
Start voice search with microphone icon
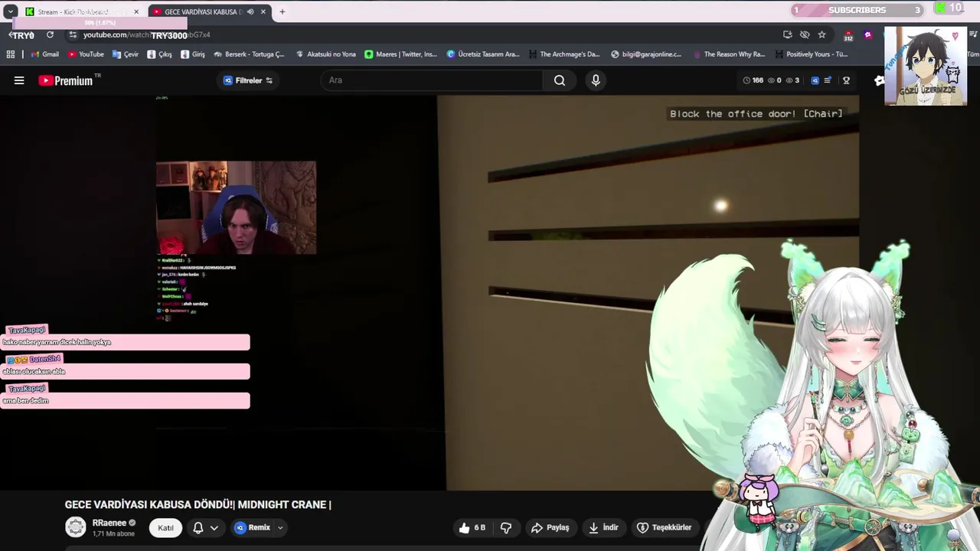click(596, 80)
